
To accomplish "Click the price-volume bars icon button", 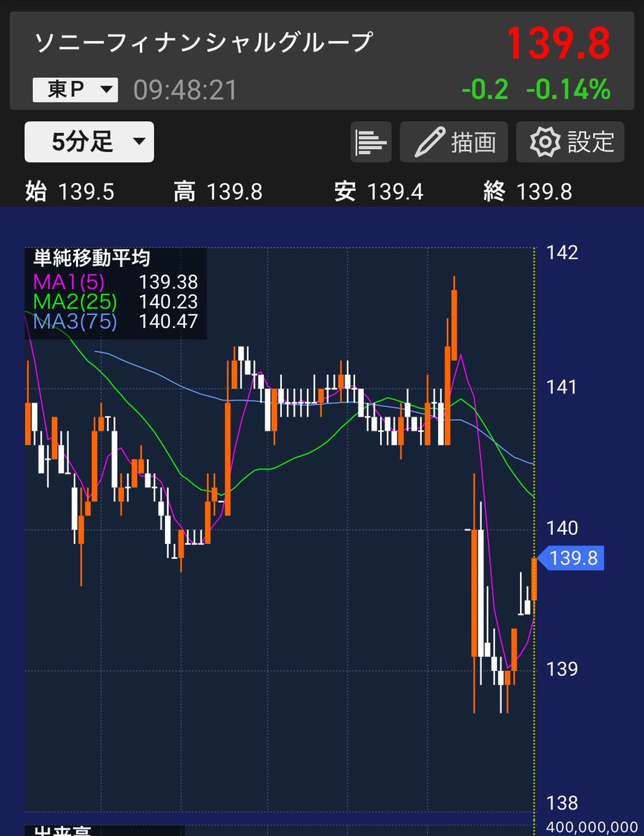I will [x=371, y=142].
